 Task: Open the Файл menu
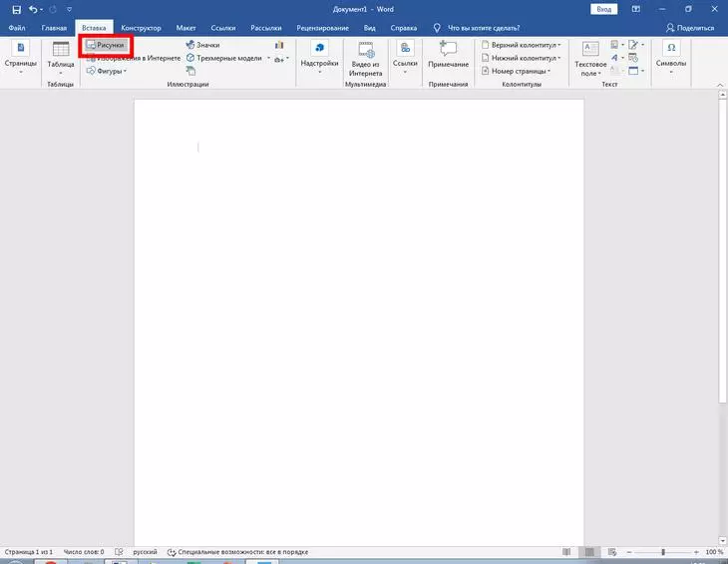(x=17, y=28)
